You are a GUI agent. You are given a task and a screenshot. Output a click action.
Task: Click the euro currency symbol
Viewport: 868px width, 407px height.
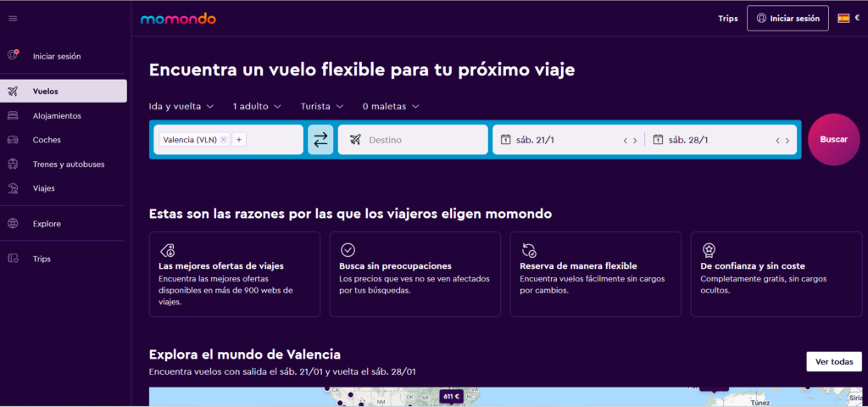[x=857, y=18]
